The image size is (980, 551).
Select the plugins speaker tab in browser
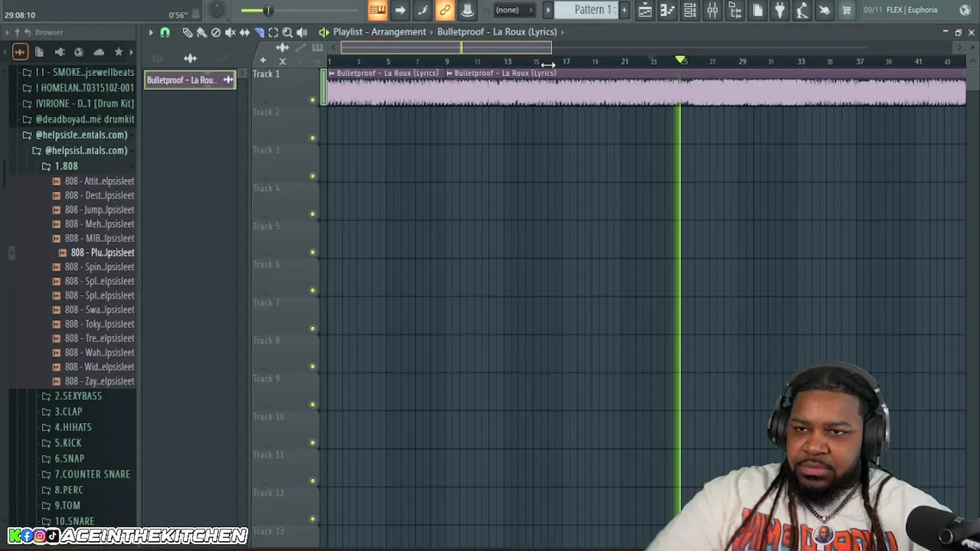tap(59, 52)
